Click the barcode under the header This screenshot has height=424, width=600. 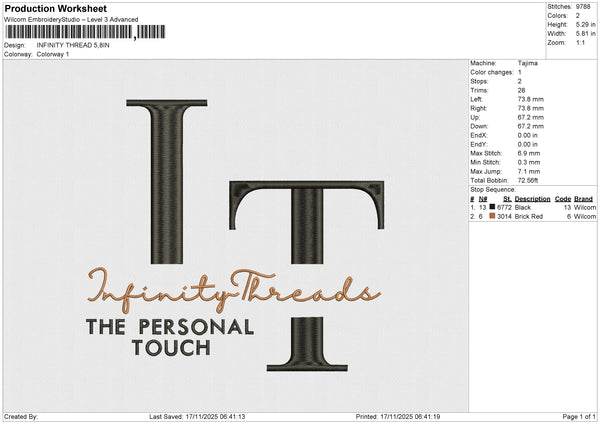(85, 32)
